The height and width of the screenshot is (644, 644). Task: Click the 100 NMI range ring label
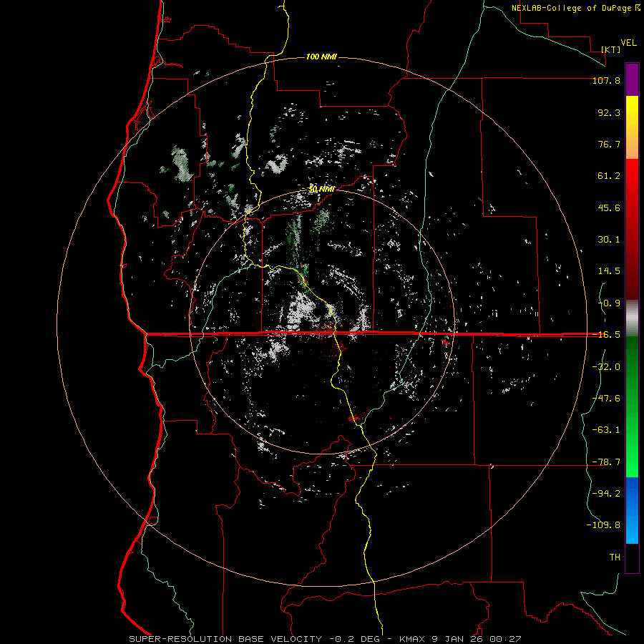pos(321,57)
